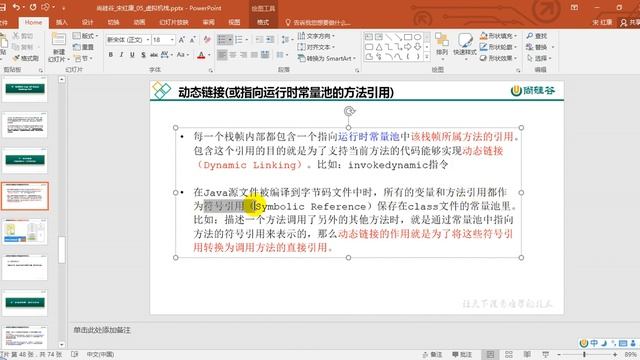Open the Format (格式) drawing tools tab
This screenshot has height=360, width=640.
click(263, 22)
